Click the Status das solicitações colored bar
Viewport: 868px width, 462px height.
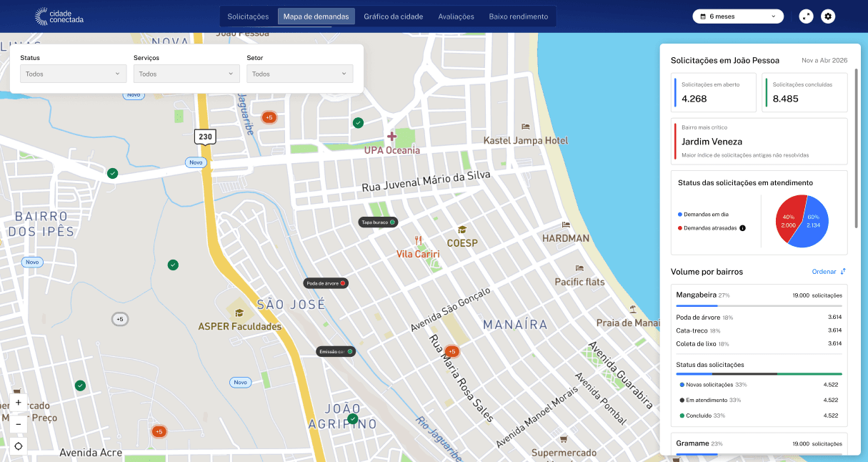[x=759, y=373]
